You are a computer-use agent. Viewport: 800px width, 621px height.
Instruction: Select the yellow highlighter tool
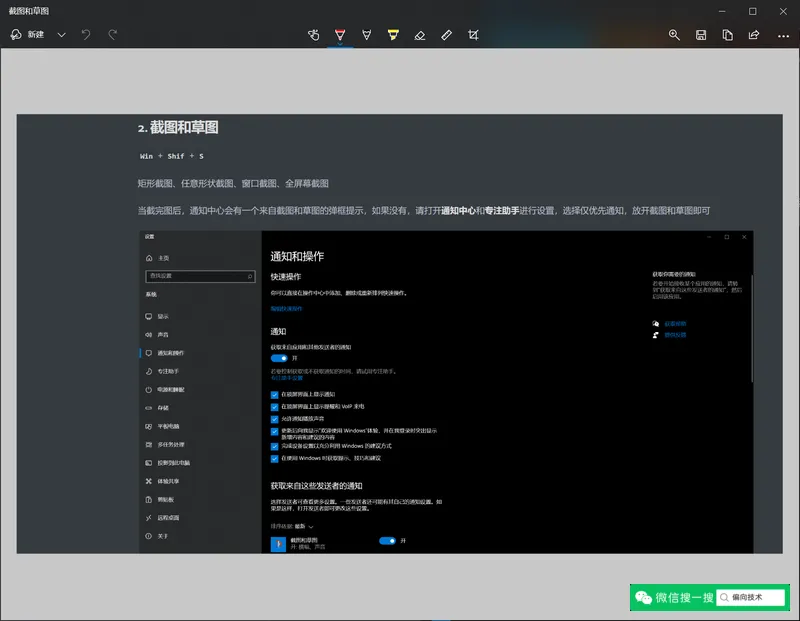(393, 35)
